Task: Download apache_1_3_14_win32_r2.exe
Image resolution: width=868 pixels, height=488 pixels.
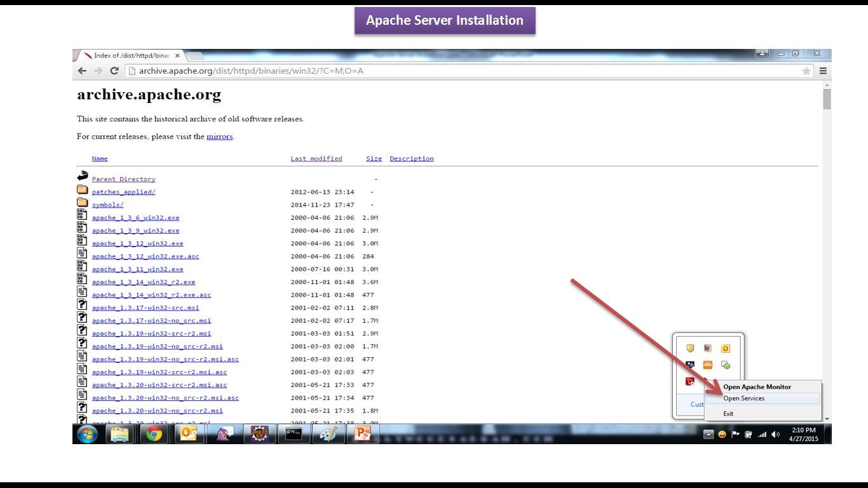Action: (144, 282)
